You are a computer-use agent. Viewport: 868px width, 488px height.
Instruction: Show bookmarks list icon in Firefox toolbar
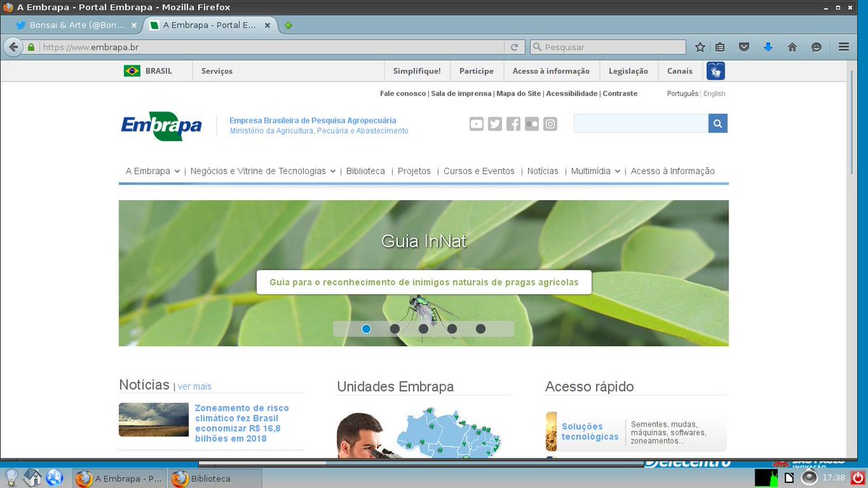720,47
